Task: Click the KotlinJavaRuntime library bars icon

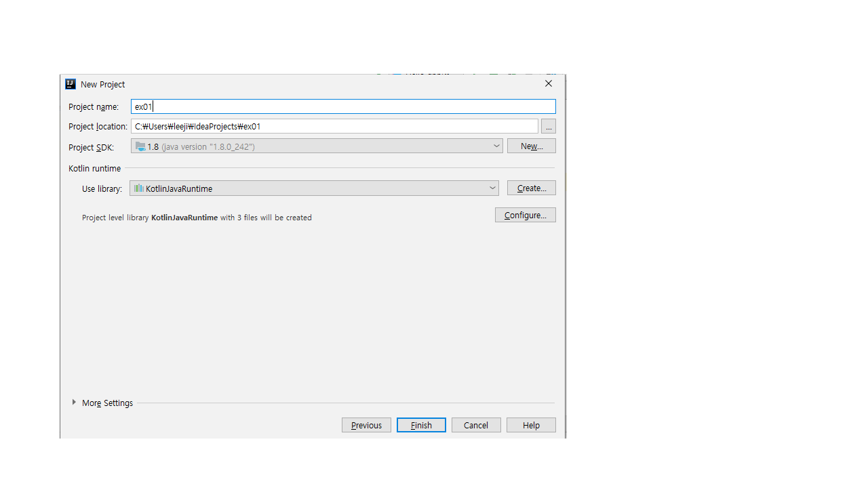Action: point(138,188)
